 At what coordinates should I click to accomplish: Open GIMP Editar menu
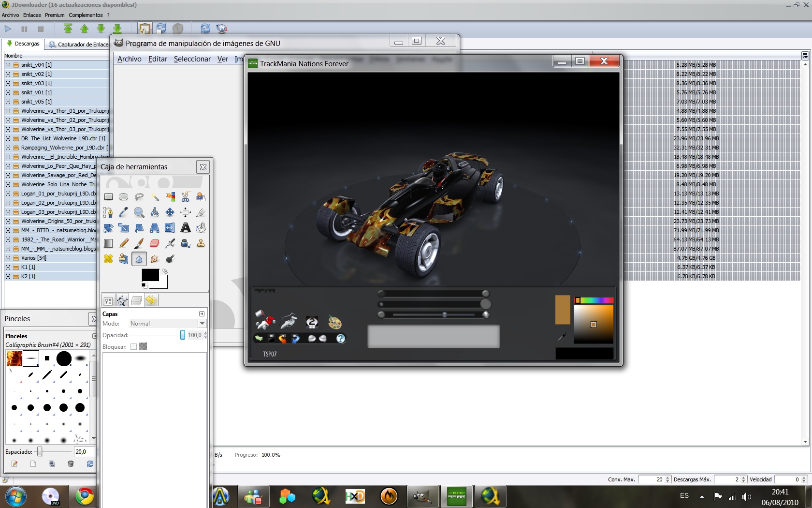(x=158, y=59)
